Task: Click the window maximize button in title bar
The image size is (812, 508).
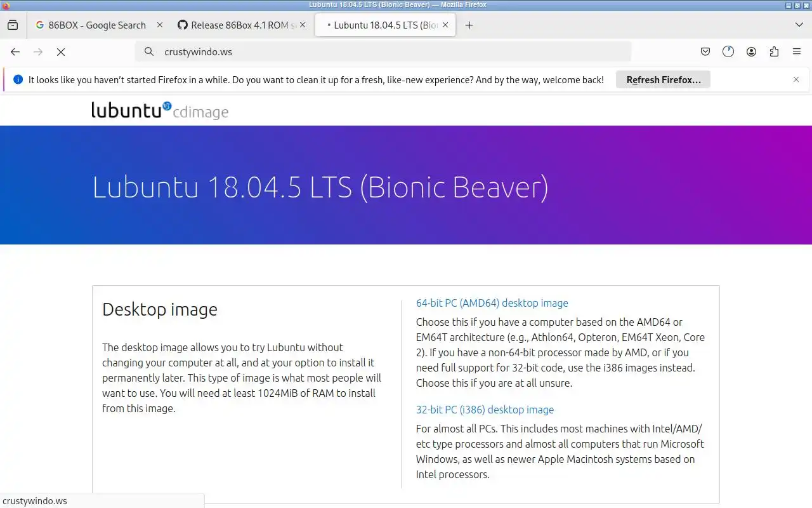Action: [797, 4]
